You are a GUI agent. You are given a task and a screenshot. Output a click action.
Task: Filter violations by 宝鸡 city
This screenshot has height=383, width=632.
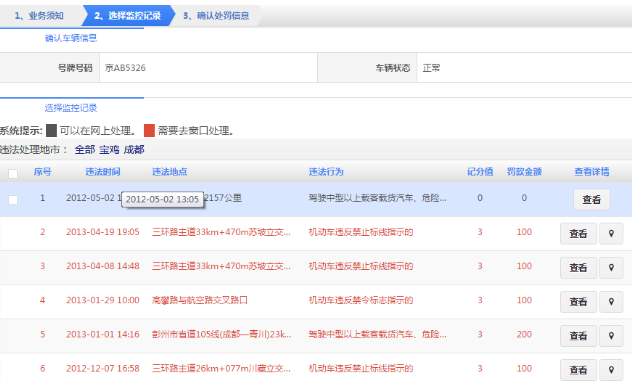[x=109, y=150]
